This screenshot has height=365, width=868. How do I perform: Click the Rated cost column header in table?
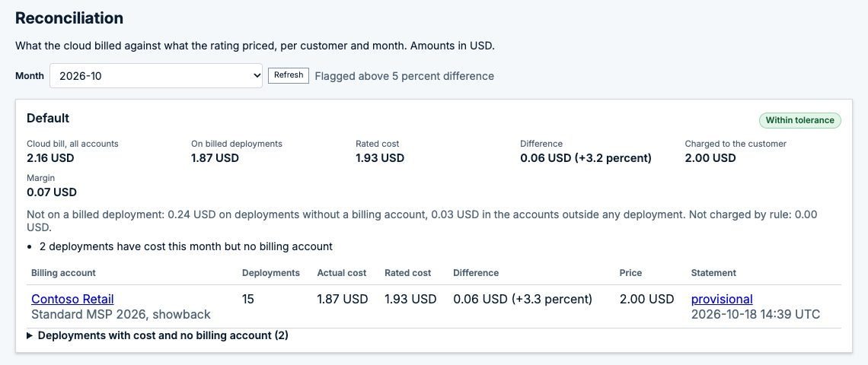click(408, 273)
